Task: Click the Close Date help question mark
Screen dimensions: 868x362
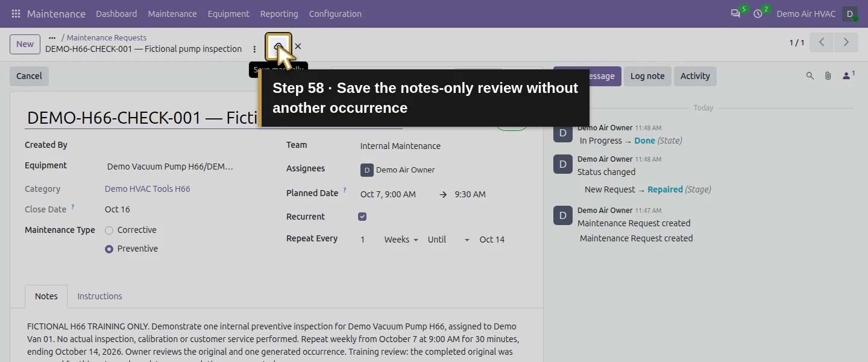Action: point(73,206)
